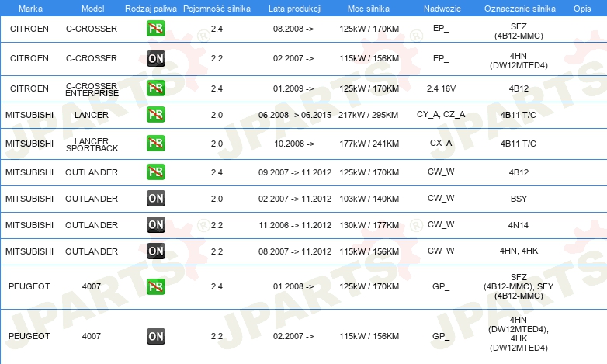
Task: Click the SFZ (4B12-MMC) engine code in the Citroen C-Crosser row
Action: [x=519, y=31]
